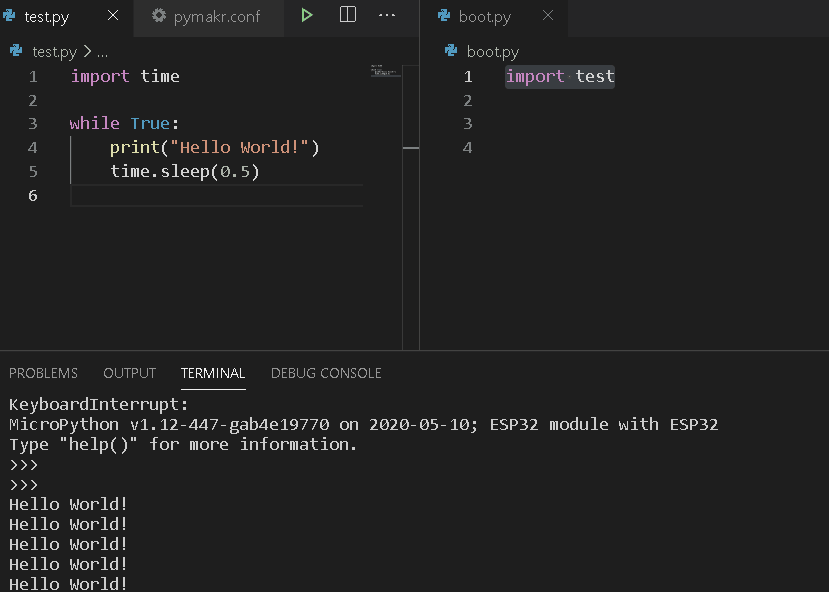This screenshot has height=592, width=829.
Task: Click the minimap preview in the test.py editor
Action: click(x=384, y=72)
